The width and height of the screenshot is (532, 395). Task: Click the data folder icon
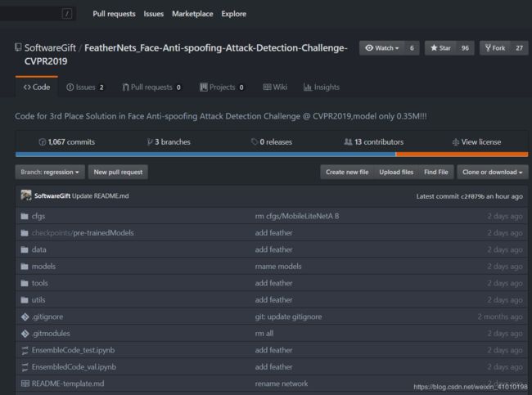coord(25,249)
